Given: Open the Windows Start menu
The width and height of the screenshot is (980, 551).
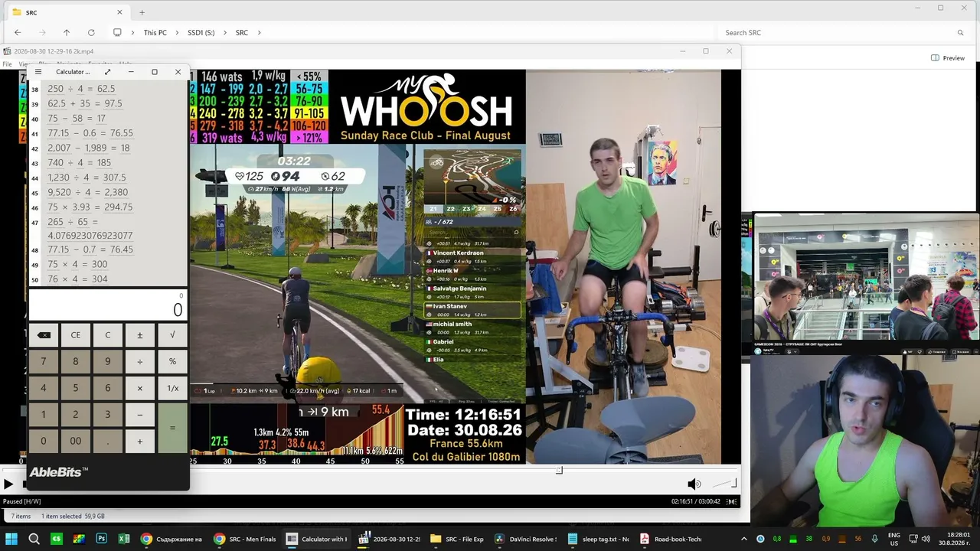Looking at the screenshot, I should pos(11,539).
